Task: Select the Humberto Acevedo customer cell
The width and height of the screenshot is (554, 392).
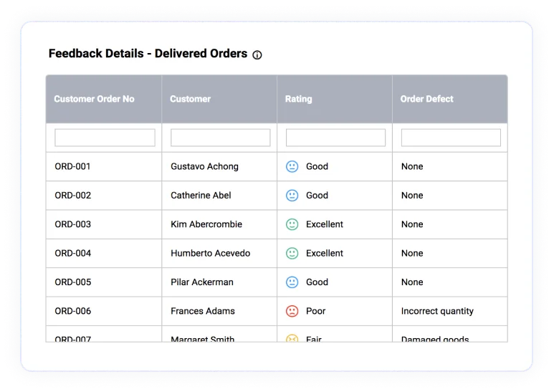Action: [x=219, y=253]
